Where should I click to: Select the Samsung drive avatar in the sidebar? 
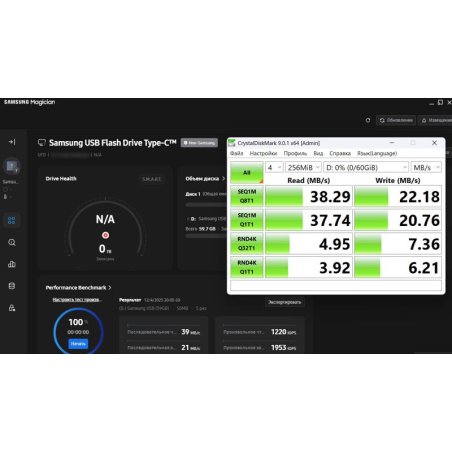(x=12, y=166)
